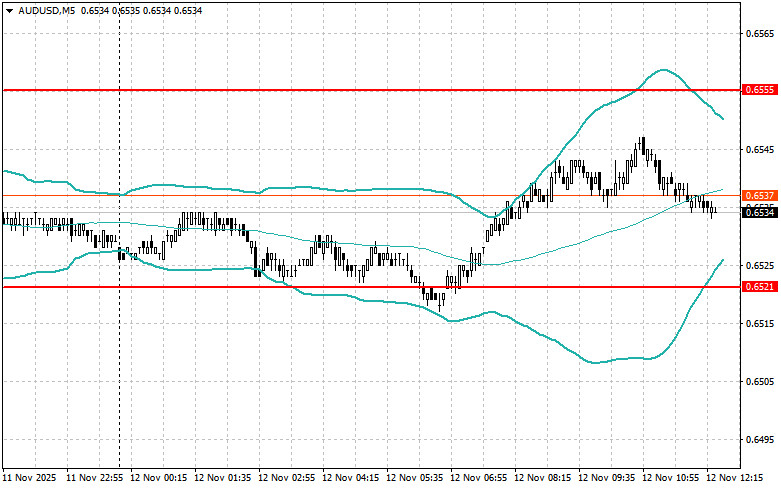Click the 0.6495 price axis value

click(760, 440)
